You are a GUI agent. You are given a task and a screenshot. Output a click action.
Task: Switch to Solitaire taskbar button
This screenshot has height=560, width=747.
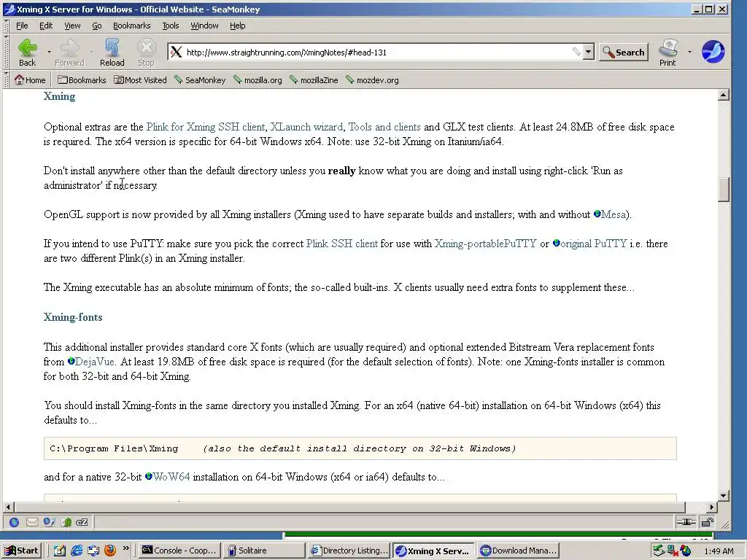tap(264, 551)
